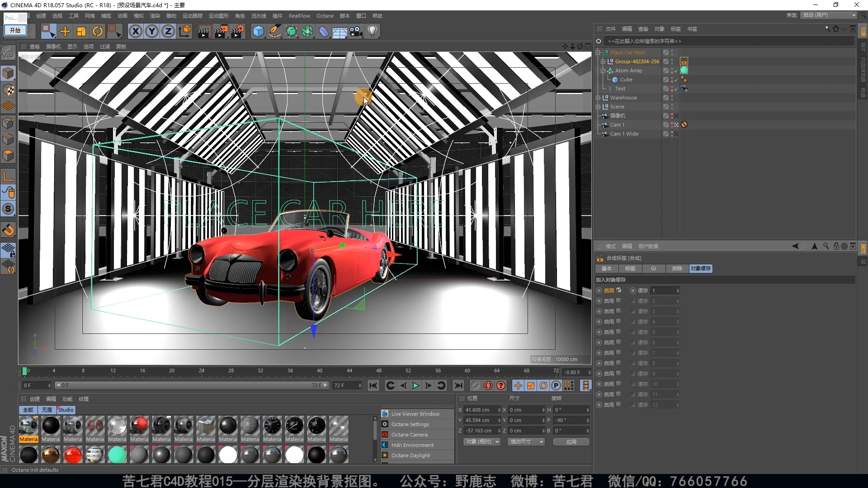Screen dimensions: 868x488
Task: Switch to the GI tab in attributes
Action: 653,268
